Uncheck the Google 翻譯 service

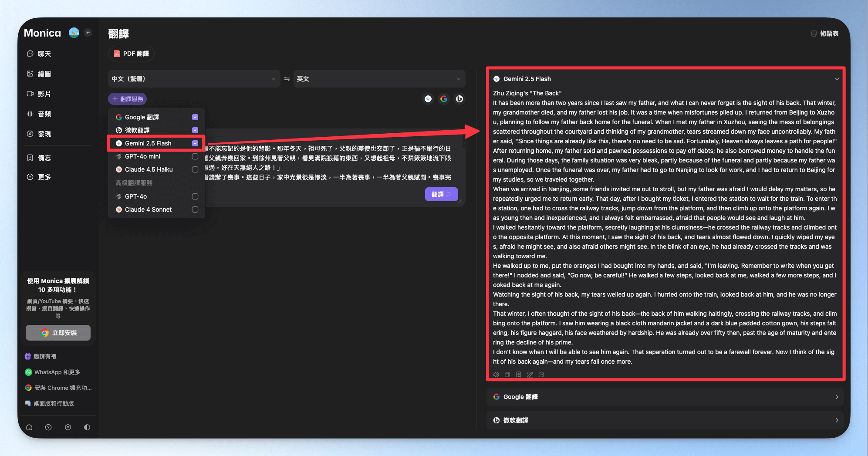pos(195,117)
